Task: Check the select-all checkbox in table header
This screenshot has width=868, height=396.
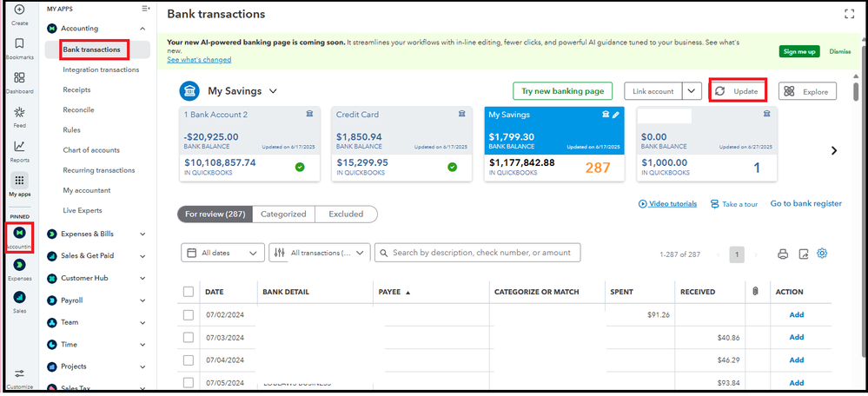Action: point(189,292)
